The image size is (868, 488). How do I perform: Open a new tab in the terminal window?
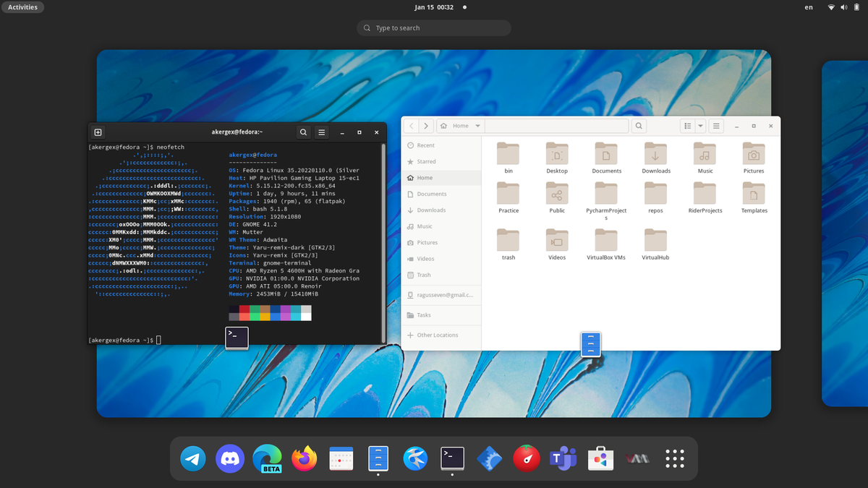point(98,132)
